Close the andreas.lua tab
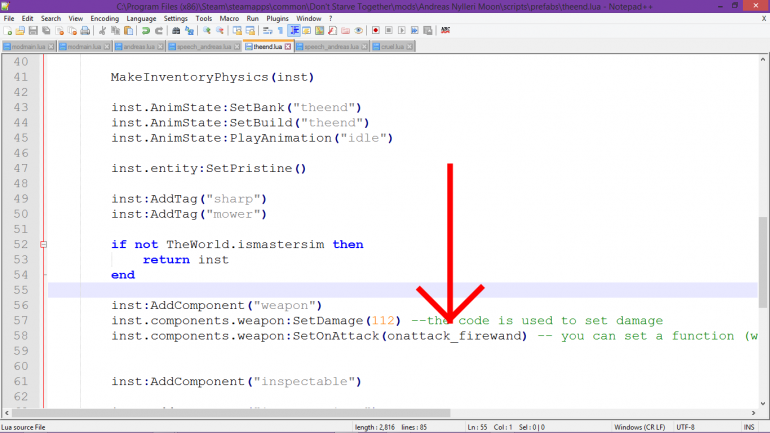The height and width of the screenshot is (433, 770). pos(160,47)
